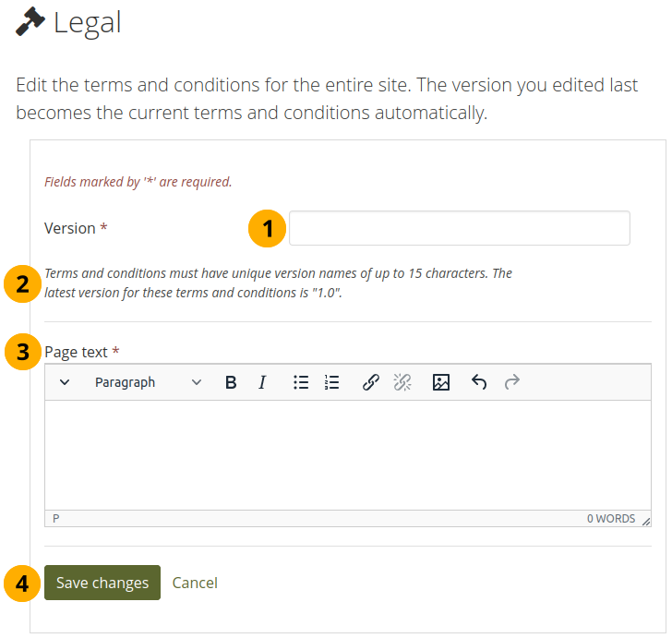
Task: Select the P element path in the status bar
Action: coord(56,519)
